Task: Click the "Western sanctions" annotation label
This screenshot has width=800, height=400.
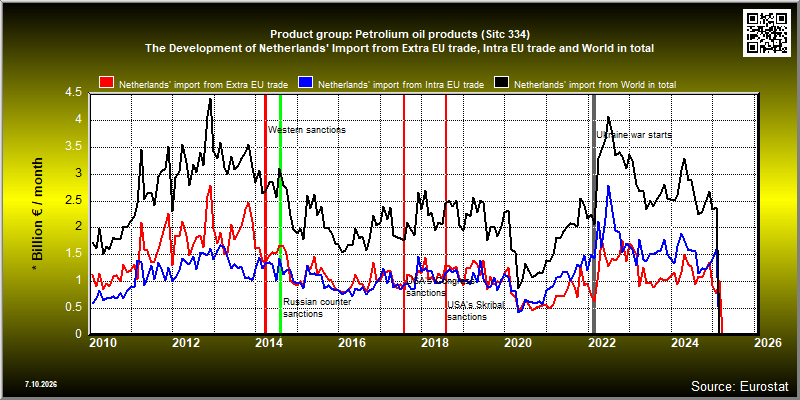Action: [307, 130]
